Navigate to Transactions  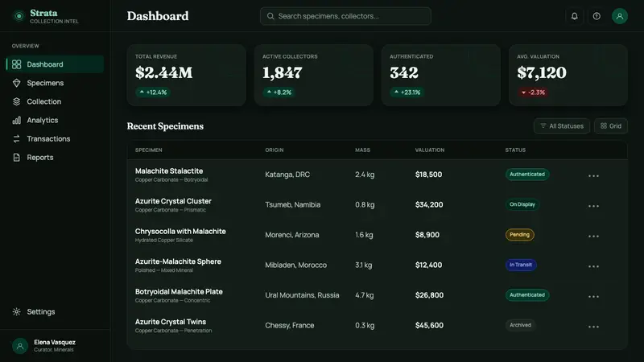(55, 138)
